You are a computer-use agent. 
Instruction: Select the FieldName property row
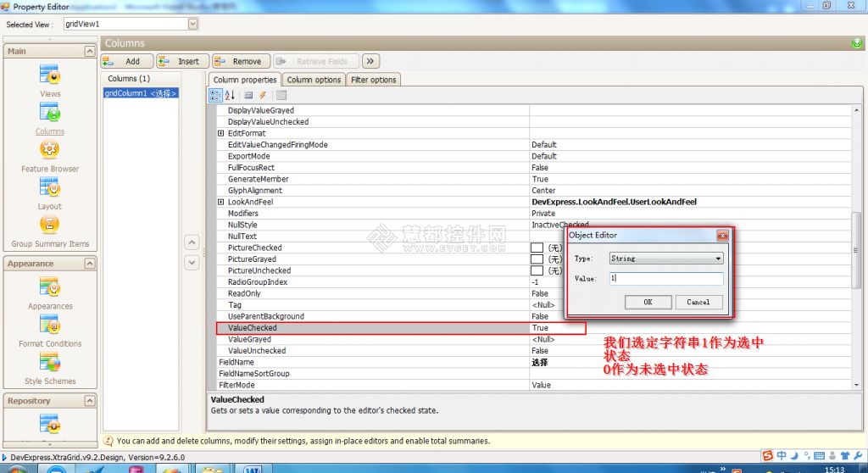point(534,362)
